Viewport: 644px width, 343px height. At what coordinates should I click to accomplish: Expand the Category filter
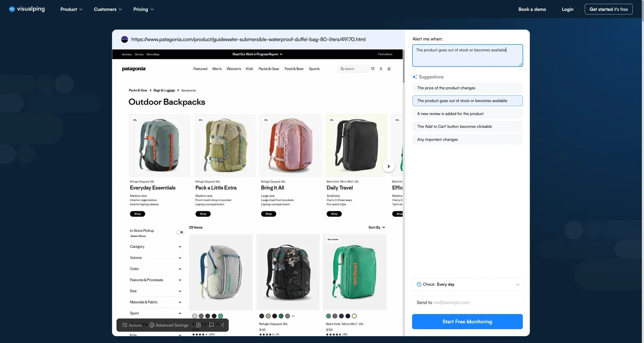click(155, 247)
